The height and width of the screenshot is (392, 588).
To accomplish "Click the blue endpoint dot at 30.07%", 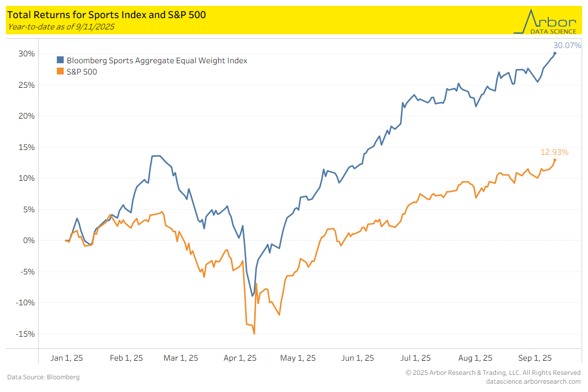I will click(x=555, y=53).
